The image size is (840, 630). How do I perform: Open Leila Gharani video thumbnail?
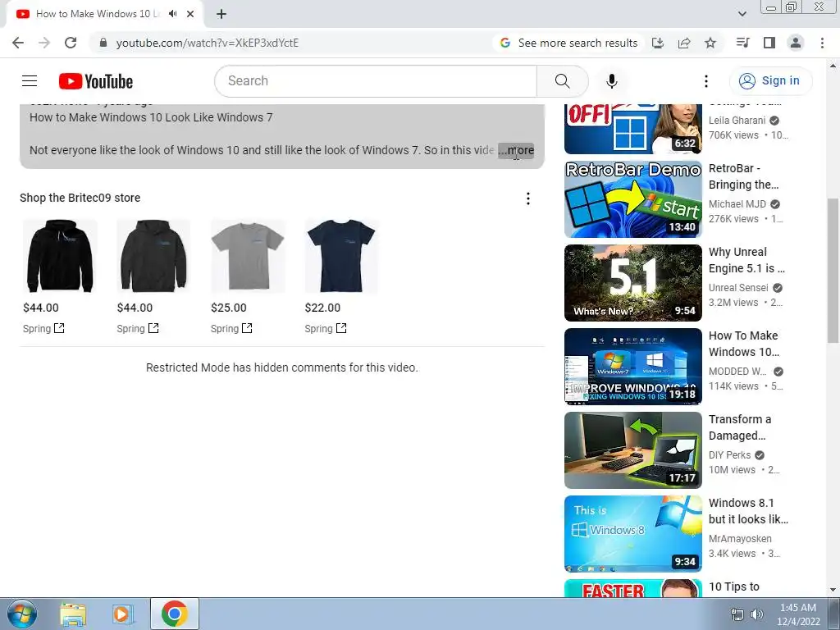pos(633,129)
